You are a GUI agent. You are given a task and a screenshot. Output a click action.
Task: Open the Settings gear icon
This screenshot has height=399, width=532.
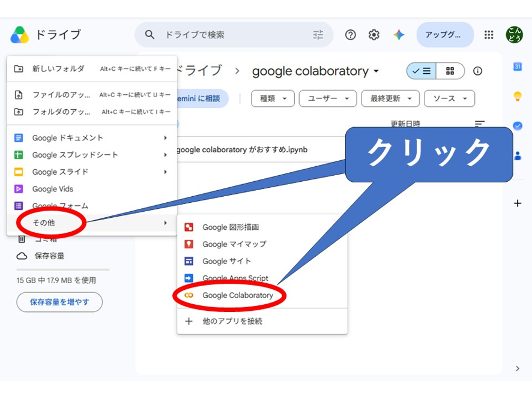(x=374, y=35)
